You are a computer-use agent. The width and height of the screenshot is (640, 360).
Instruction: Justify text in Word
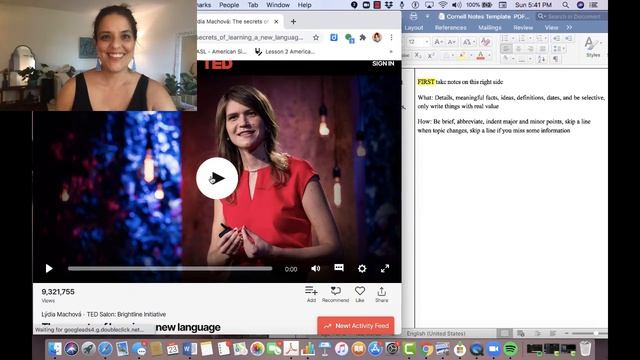(x=542, y=49)
